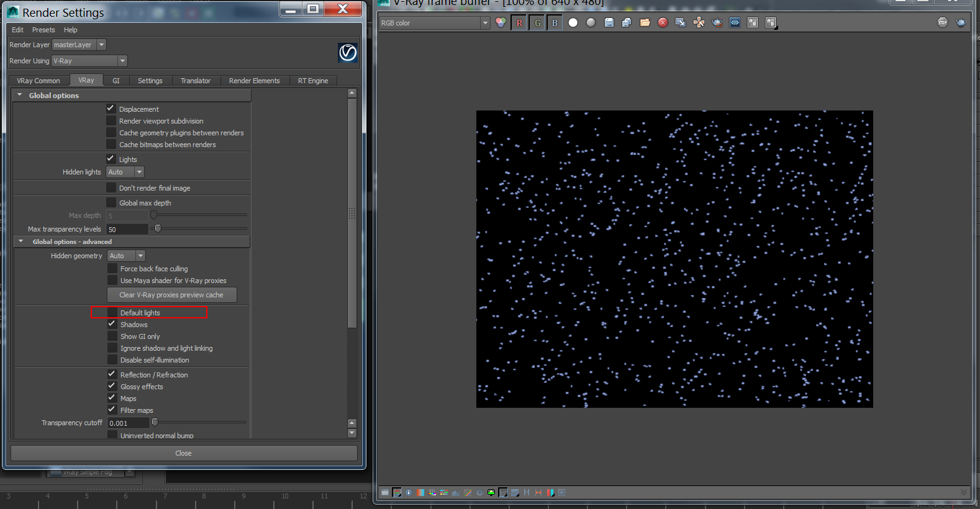The height and width of the screenshot is (509, 980).
Task: Click the Transparency cutoff value field
Action: tap(129, 423)
